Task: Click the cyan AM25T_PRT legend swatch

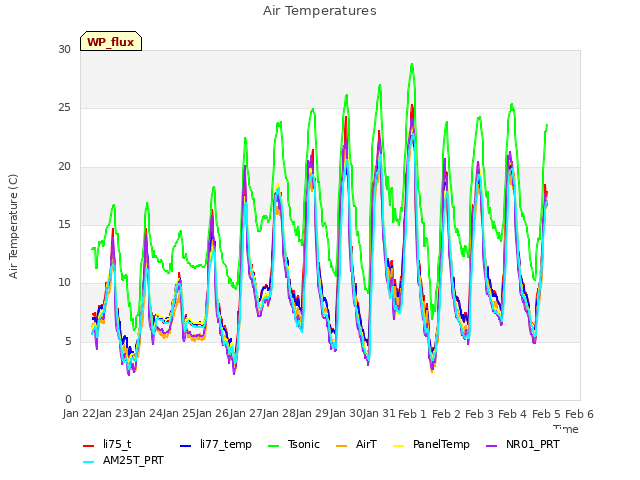Action: (x=89, y=462)
